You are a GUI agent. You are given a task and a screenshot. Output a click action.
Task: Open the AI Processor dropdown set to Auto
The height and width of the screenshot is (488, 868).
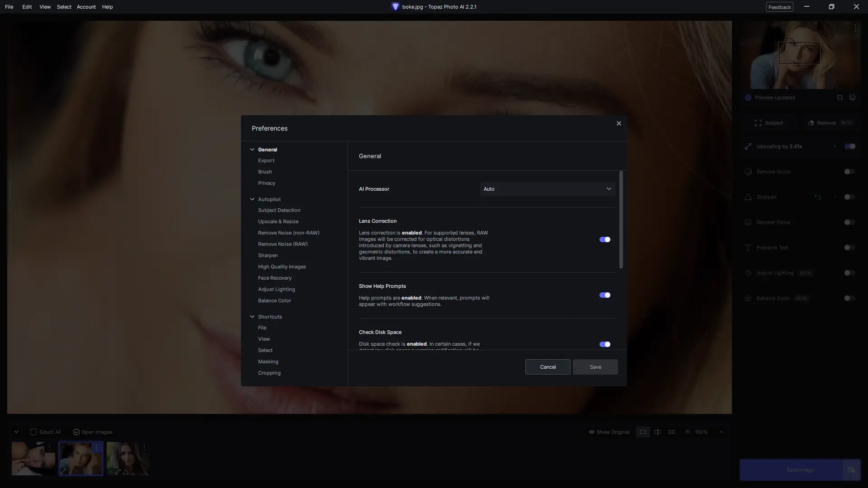tap(547, 189)
